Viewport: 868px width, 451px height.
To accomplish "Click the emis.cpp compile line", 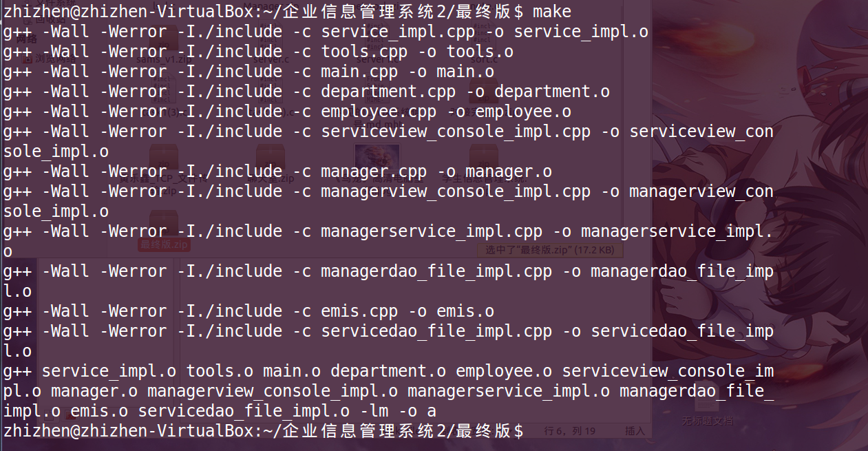I will [x=248, y=311].
